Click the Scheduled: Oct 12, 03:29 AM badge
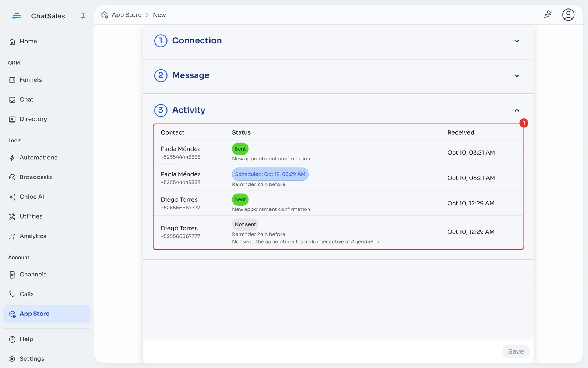588x368 pixels. click(x=270, y=174)
